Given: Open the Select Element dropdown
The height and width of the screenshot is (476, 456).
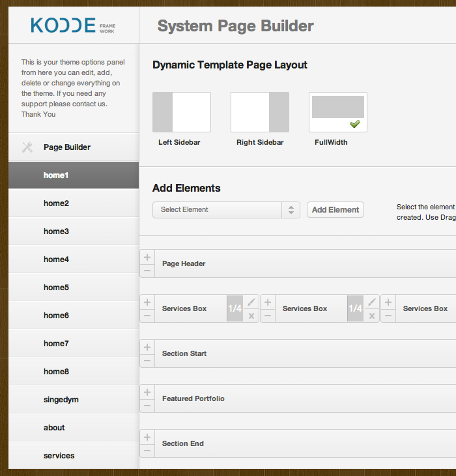Looking at the screenshot, I should (x=225, y=210).
